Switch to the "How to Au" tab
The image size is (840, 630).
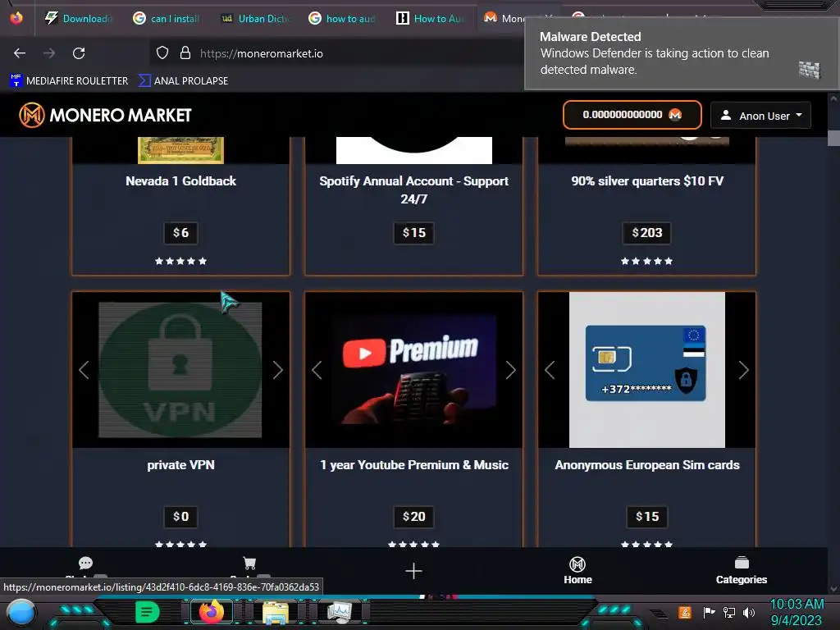pos(431,19)
